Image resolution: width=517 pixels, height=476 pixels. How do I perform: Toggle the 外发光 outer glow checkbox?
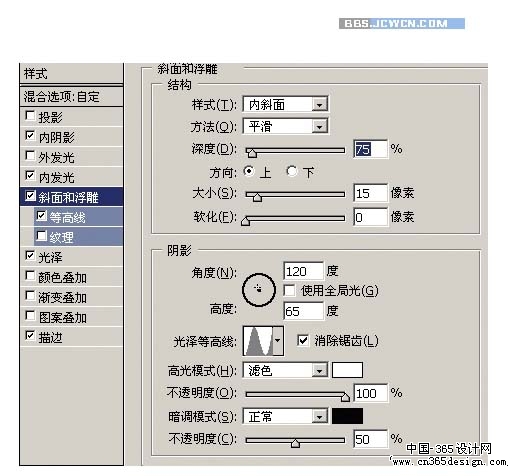[x=30, y=156]
